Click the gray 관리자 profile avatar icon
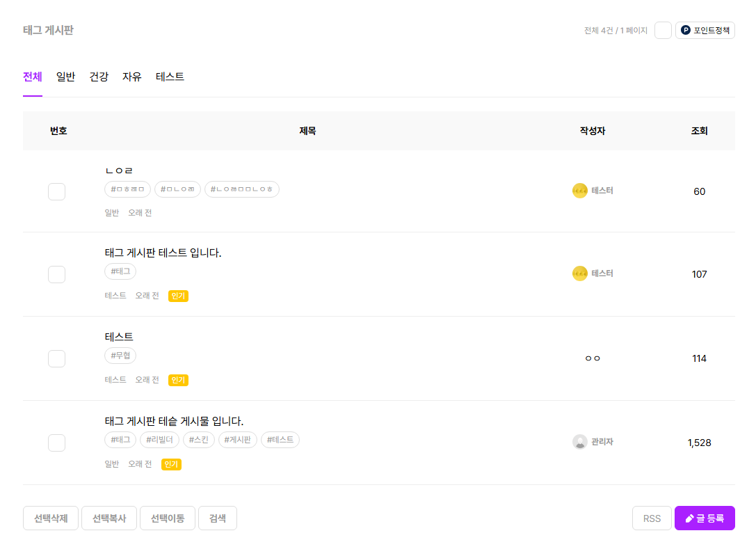Screen dimensions: 756x556 coord(579,442)
